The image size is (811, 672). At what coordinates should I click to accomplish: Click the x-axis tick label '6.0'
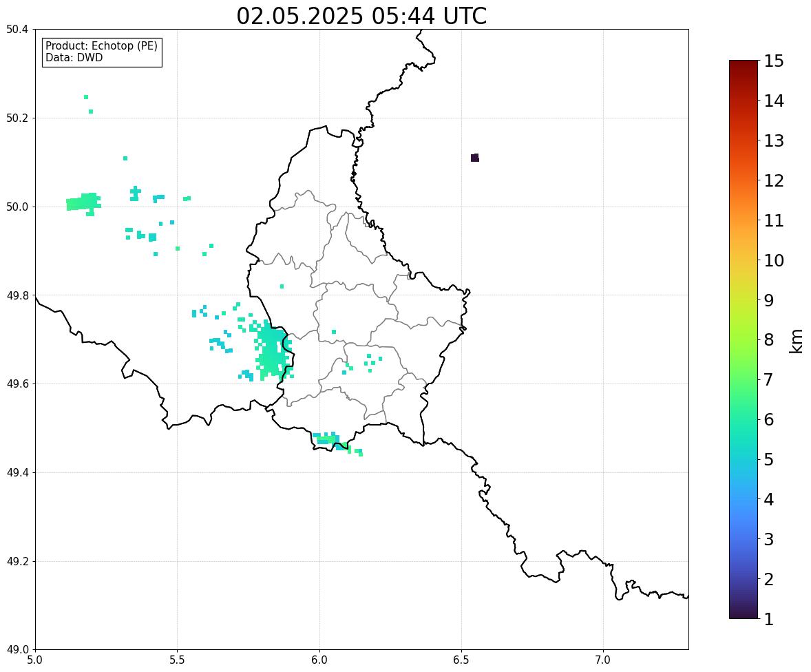tap(319, 660)
